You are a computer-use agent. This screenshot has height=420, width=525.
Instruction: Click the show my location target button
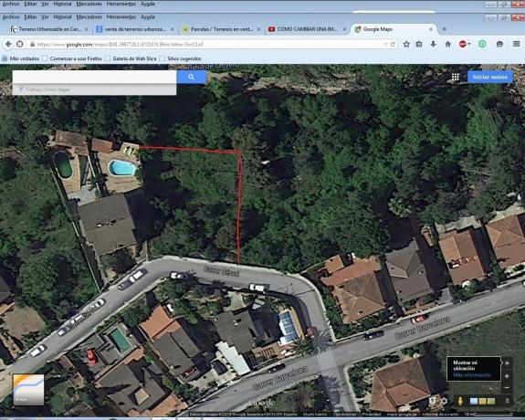(x=507, y=363)
